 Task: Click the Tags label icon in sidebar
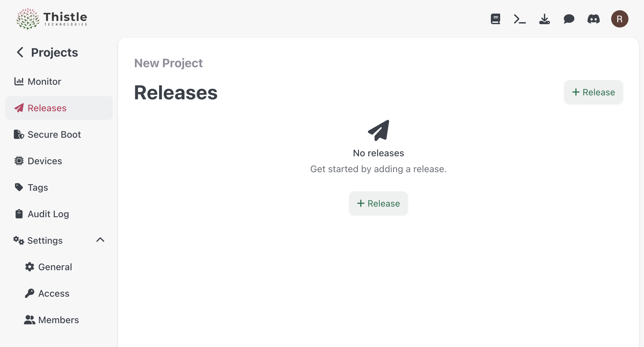tap(19, 187)
